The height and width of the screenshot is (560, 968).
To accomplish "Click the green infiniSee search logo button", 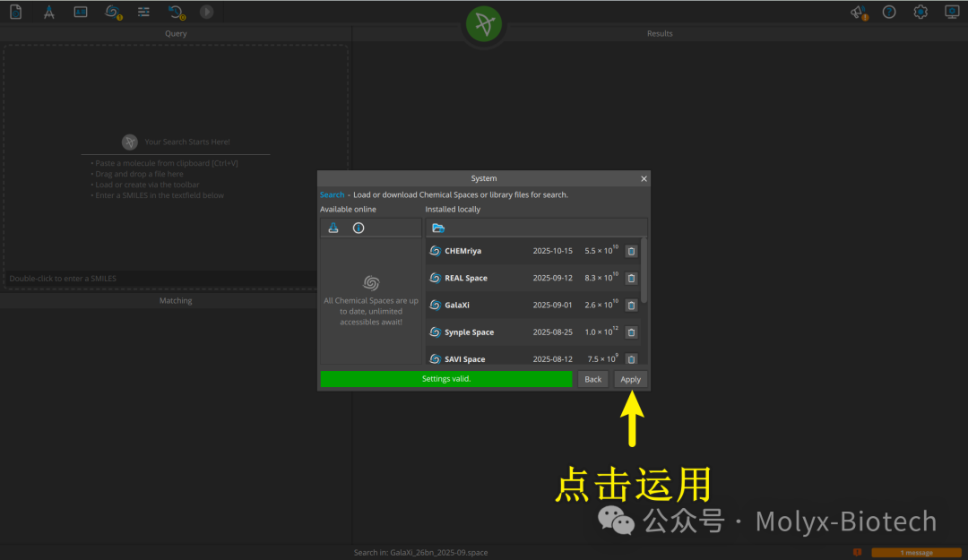I will [x=484, y=24].
